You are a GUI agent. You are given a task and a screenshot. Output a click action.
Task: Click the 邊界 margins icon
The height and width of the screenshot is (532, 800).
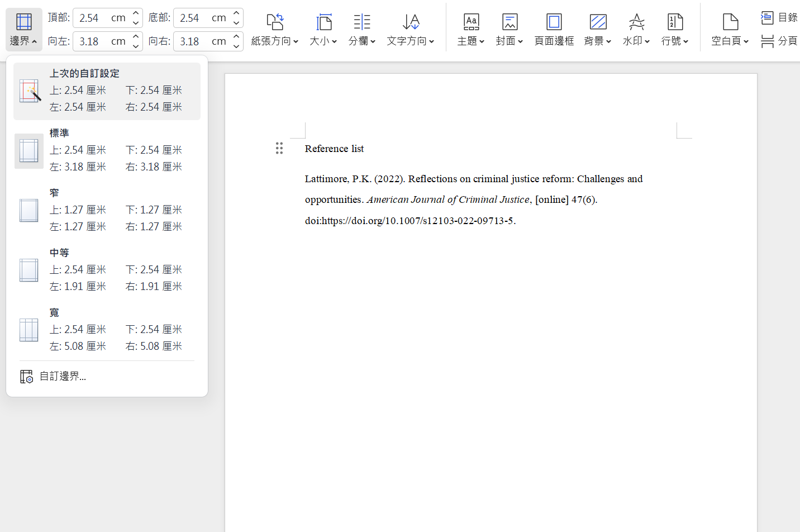tap(23, 22)
